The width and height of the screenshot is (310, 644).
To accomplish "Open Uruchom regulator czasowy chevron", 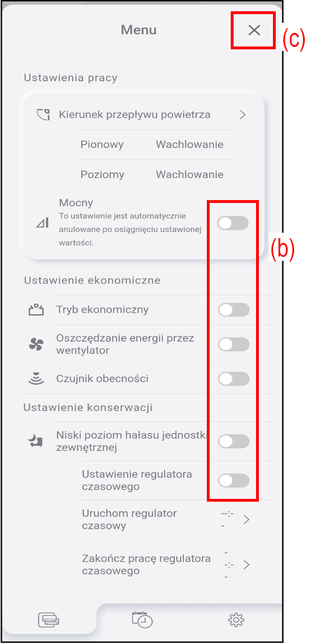I will tap(246, 520).
